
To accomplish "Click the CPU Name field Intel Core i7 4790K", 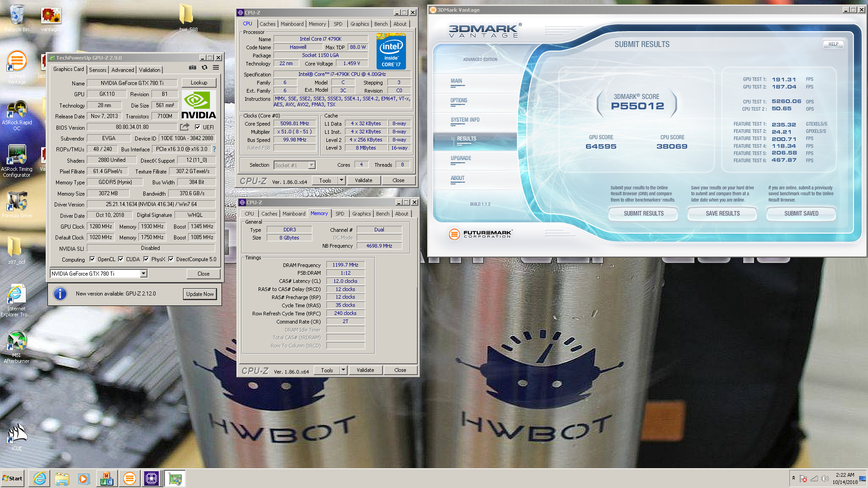I will pos(321,39).
